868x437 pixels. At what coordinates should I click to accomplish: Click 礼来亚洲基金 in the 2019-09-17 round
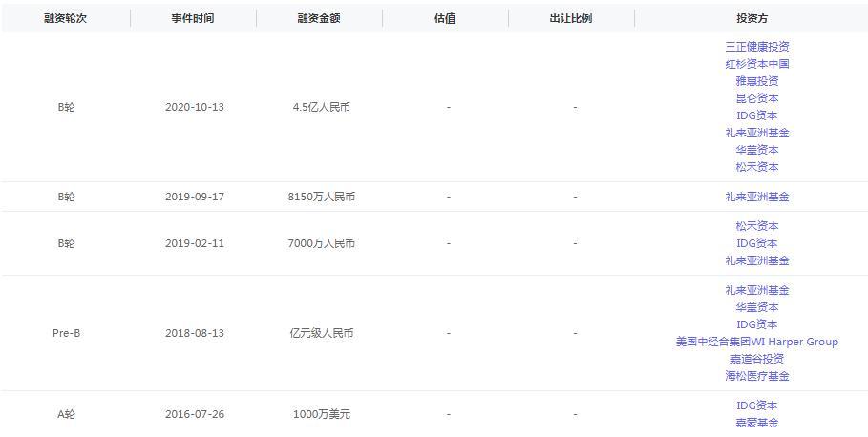(x=756, y=197)
